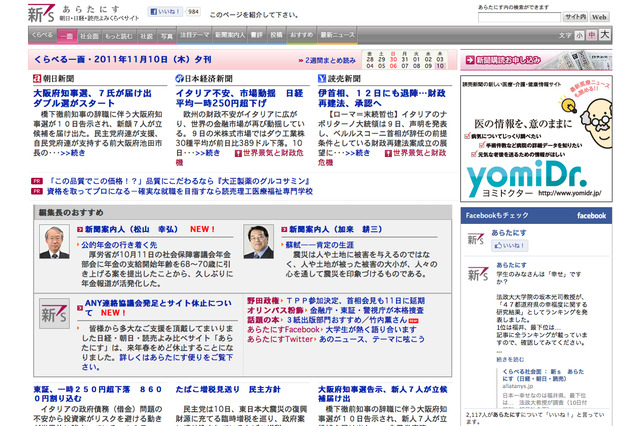Click the Web search button
This screenshot has height=426, width=640.
(x=599, y=17)
